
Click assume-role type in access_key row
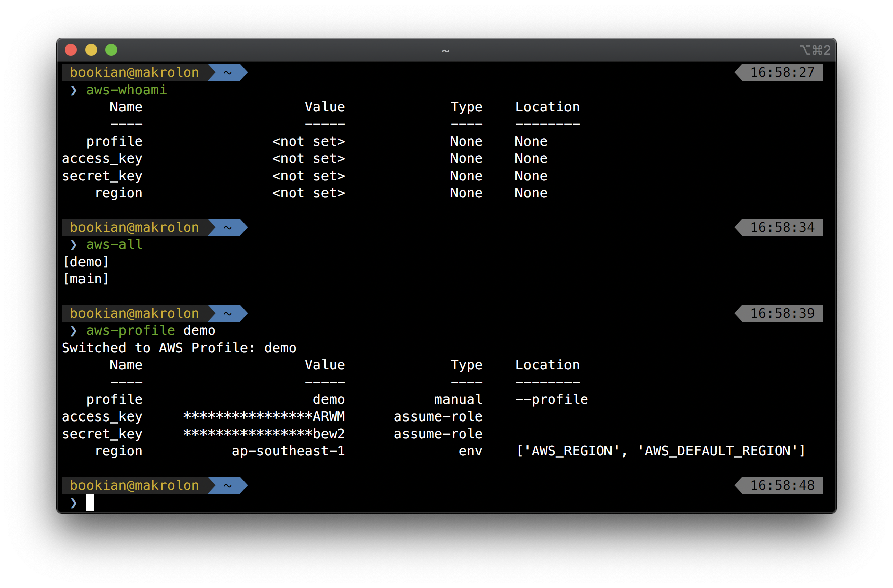pos(438,416)
